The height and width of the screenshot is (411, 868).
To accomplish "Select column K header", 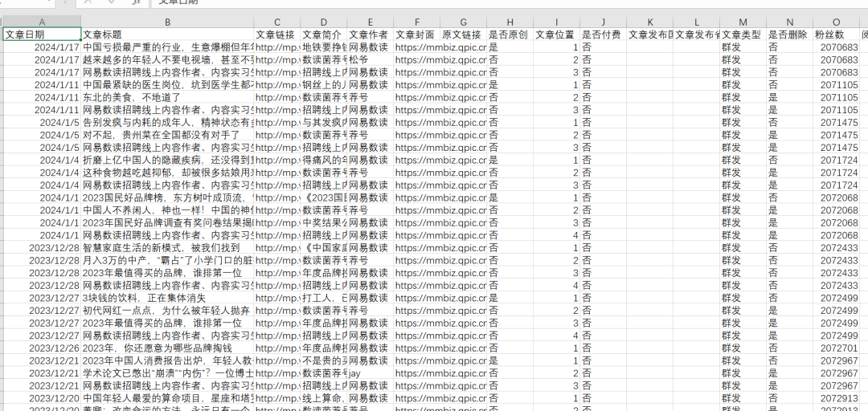I will click(650, 22).
